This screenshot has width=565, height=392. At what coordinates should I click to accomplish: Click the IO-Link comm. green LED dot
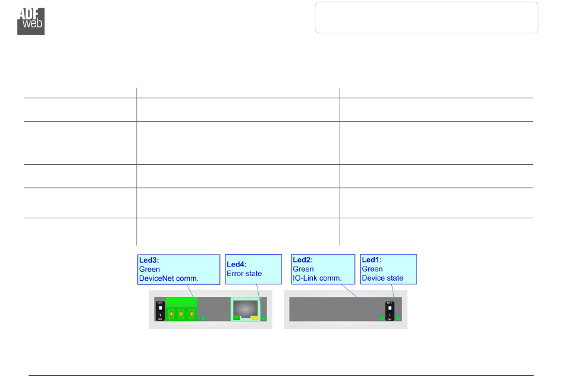(x=382, y=318)
